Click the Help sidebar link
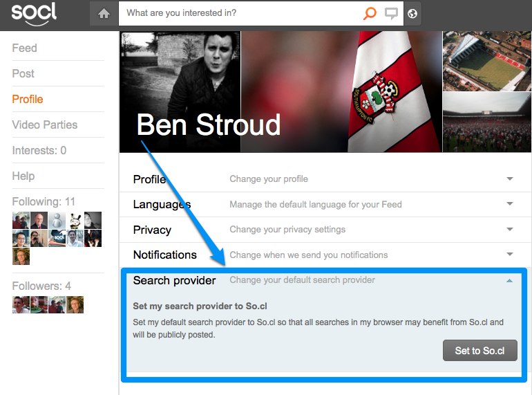532x395 pixels. (23, 176)
